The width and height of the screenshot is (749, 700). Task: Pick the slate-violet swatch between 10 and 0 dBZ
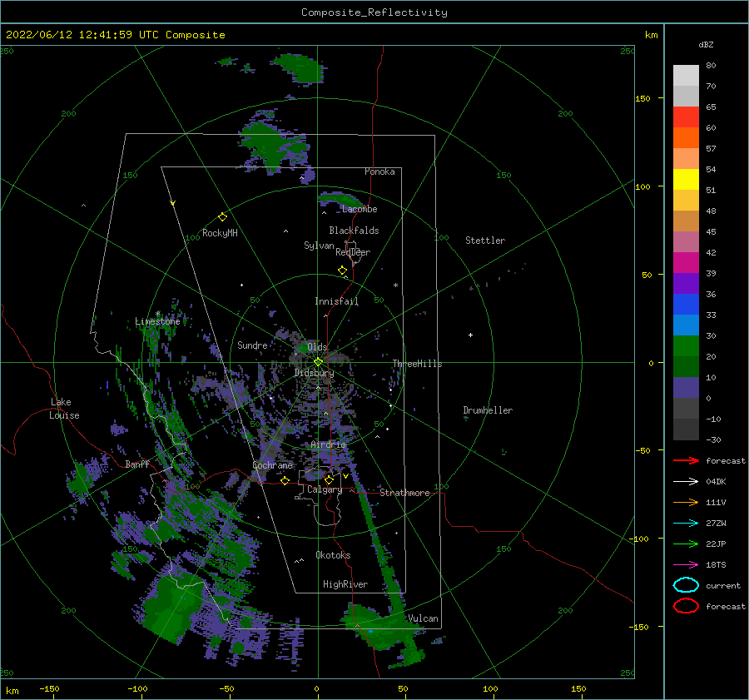point(686,388)
